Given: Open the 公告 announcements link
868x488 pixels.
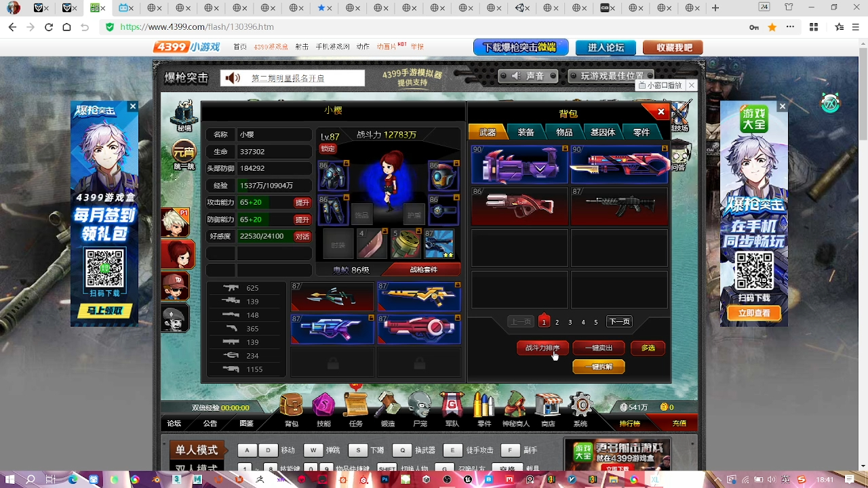Looking at the screenshot, I should [210, 424].
